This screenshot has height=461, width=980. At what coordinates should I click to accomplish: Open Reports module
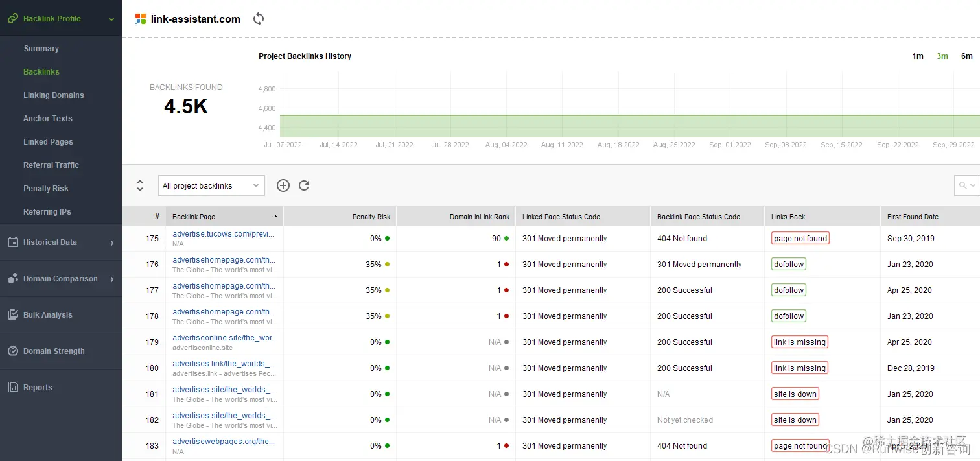coord(38,388)
